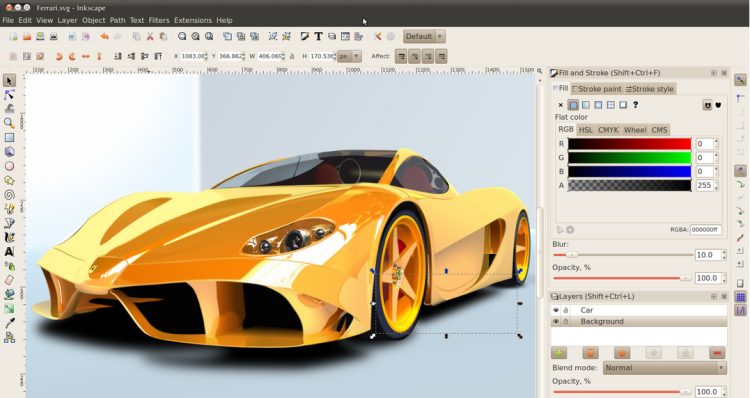Open the Filters menu
750x398 pixels.
tap(159, 20)
